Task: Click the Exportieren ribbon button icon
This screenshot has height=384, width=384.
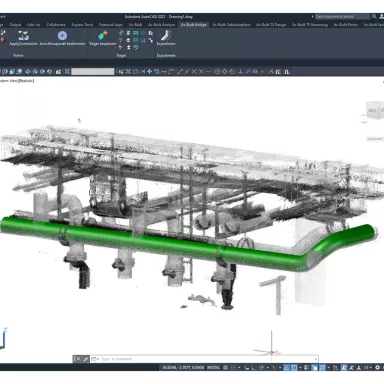Action: point(166,35)
